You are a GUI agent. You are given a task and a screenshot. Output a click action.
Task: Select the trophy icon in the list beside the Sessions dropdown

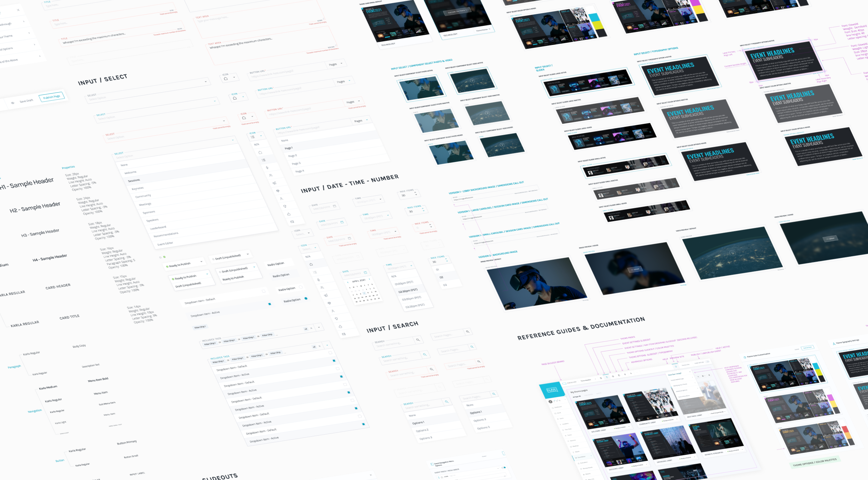tap(285, 206)
